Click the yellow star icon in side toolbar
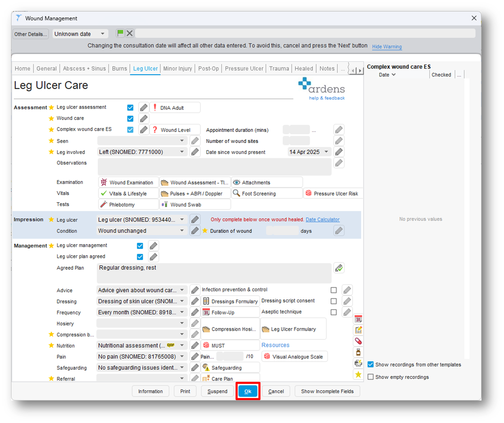504x423 pixels. 358,374
